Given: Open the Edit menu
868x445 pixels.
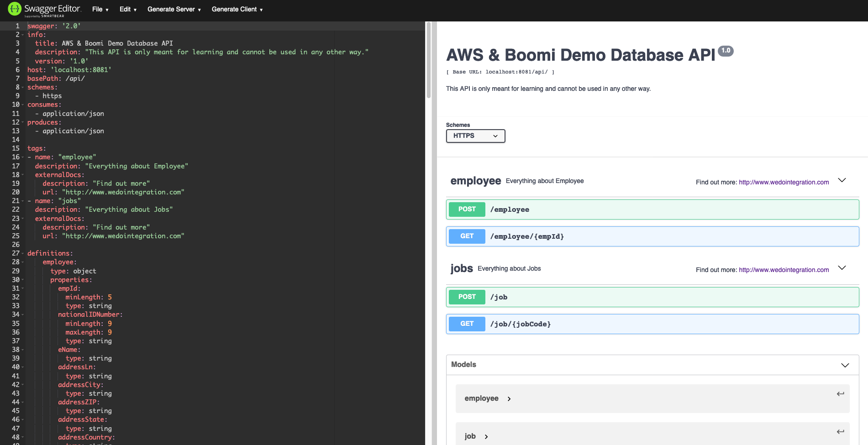Looking at the screenshot, I should coord(128,9).
